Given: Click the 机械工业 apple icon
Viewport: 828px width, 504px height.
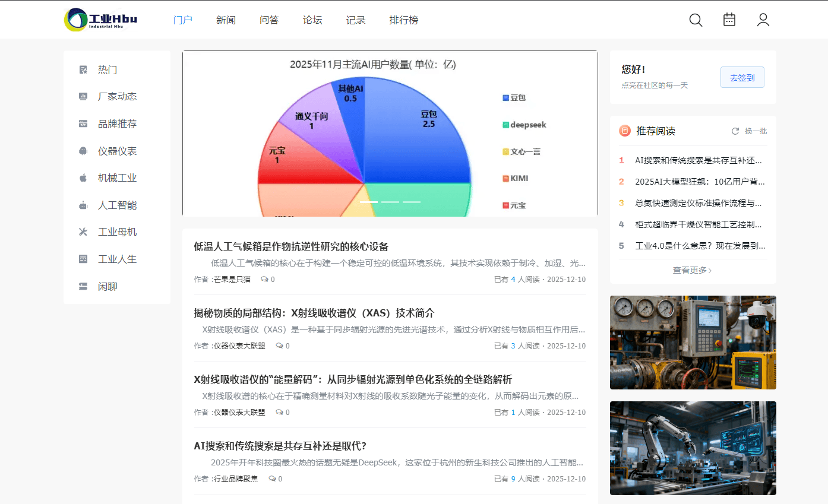Looking at the screenshot, I should pyautogui.click(x=83, y=178).
